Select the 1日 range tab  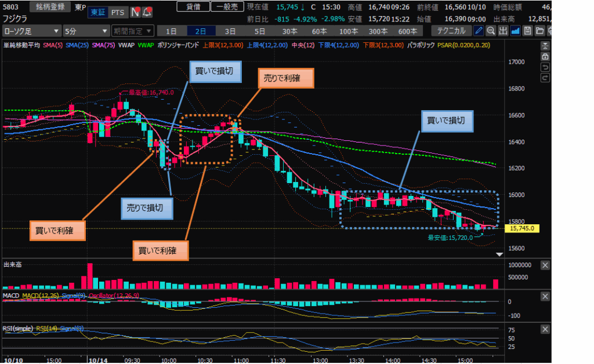coord(171,31)
